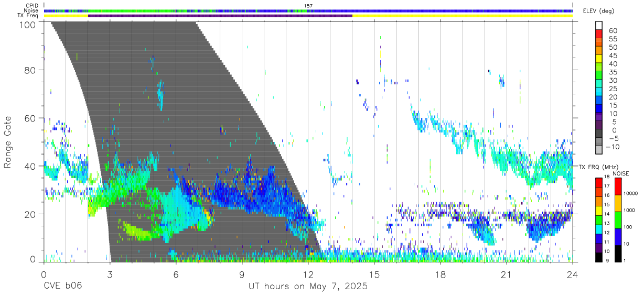Screen dimensions: 644x297
Task: Pick the light gray bottom segment of the ELEV bar
Action: click(599, 149)
